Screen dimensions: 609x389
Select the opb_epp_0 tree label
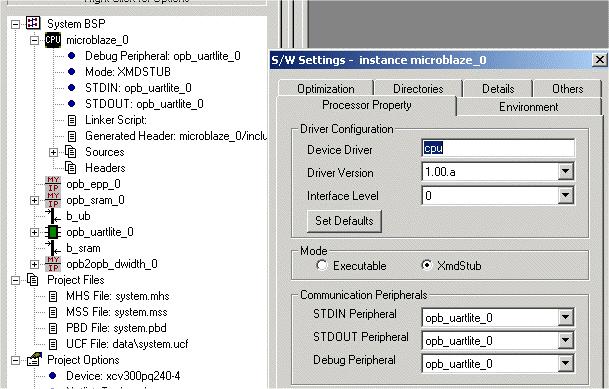[93, 184]
